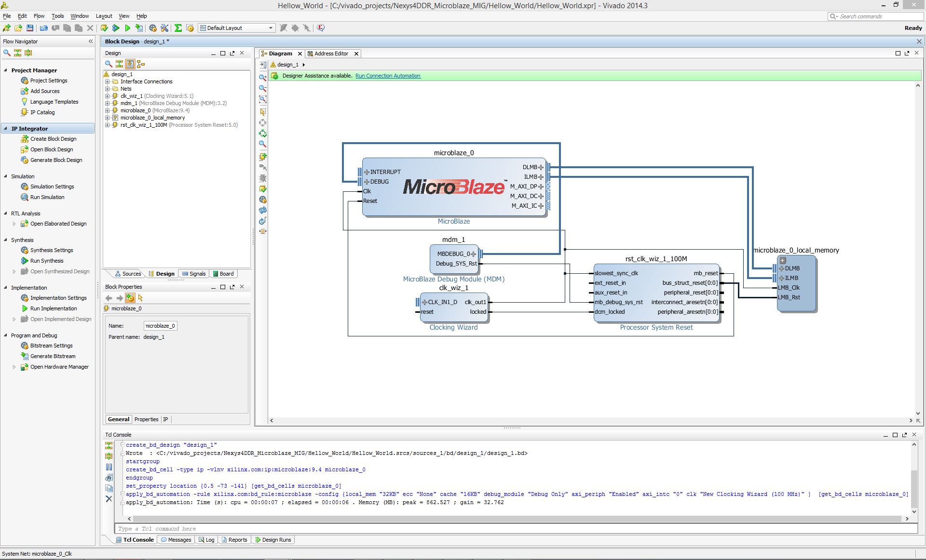Toggle the hierarchy view icon in Design panel
This screenshot has height=560, width=926.
point(141,64)
